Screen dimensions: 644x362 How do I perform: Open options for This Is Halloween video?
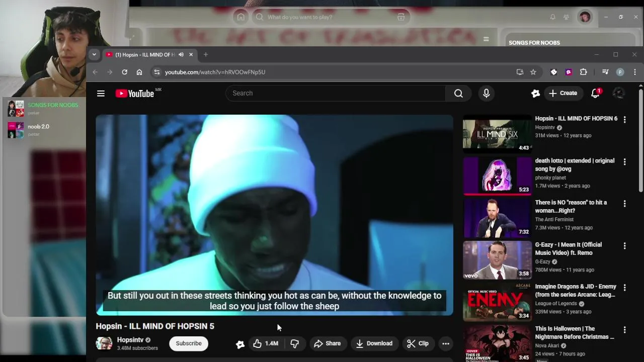pyautogui.click(x=624, y=330)
